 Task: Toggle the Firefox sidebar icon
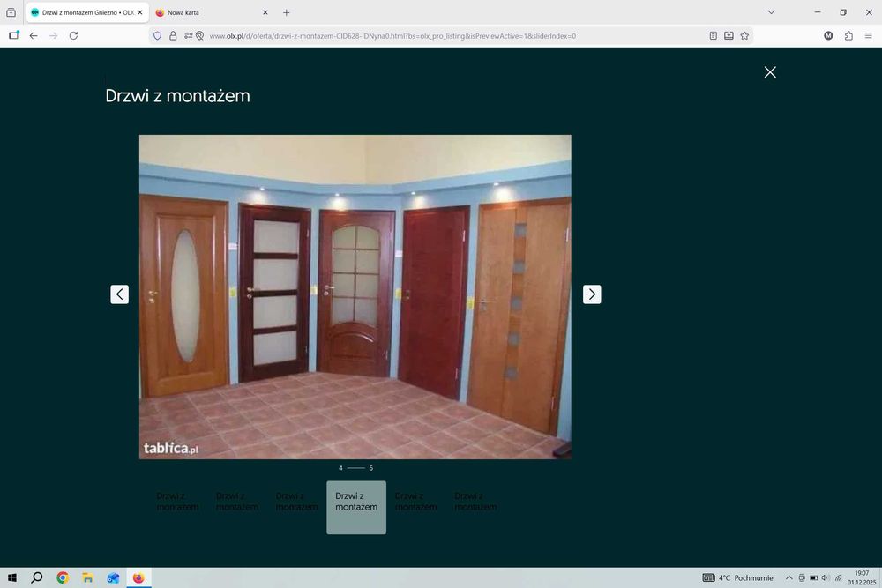click(14, 35)
